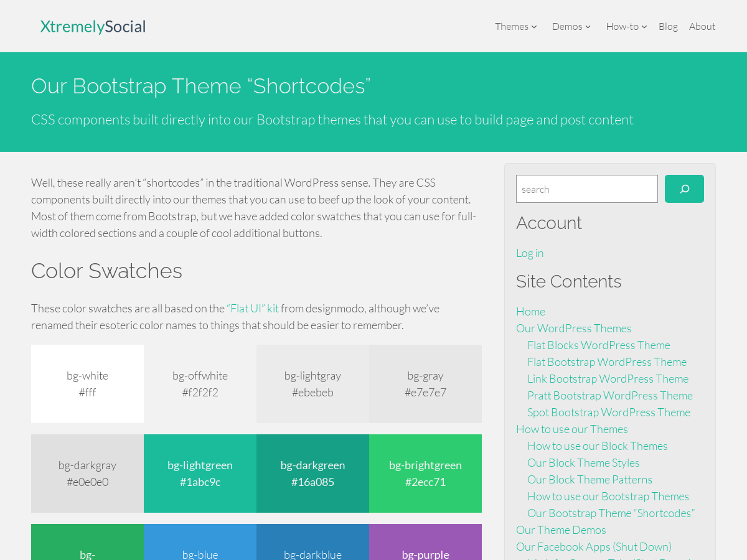Screen dimensions: 747x560
Task: Select the bg-lightgreen #1abc9c swatch
Action: tap(200, 474)
